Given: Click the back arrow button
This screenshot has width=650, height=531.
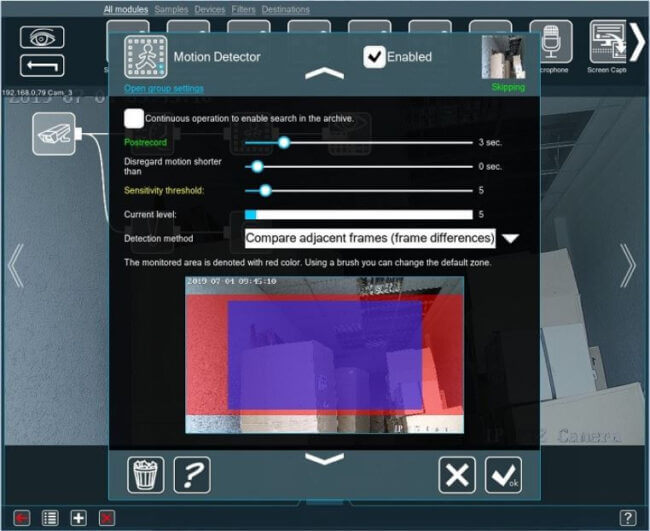Looking at the screenshot, I should coord(42,65).
